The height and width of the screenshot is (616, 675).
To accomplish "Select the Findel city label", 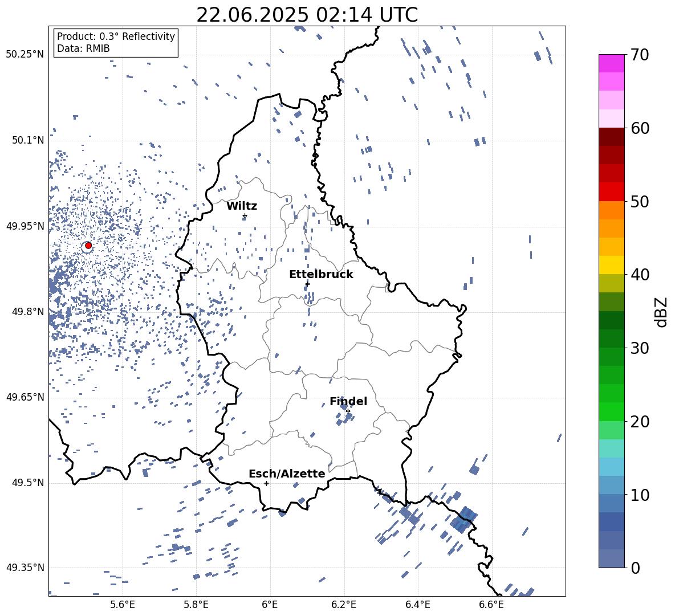I will [x=348, y=401].
